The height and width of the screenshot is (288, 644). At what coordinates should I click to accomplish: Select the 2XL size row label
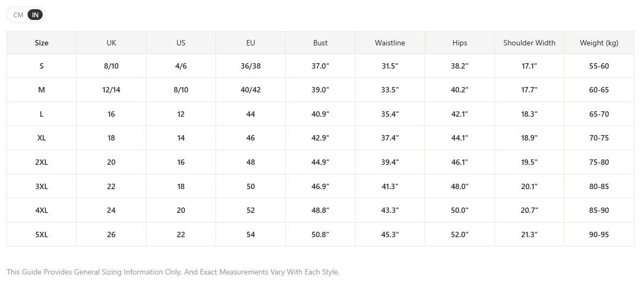pos(42,162)
